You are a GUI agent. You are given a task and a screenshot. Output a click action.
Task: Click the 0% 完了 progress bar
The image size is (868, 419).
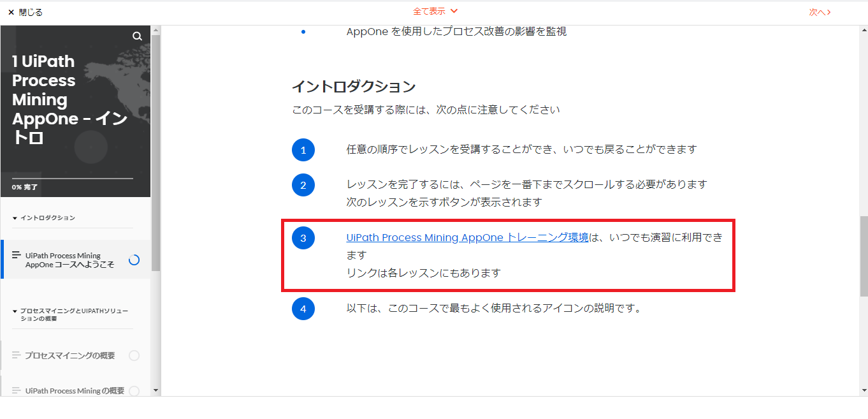(x=73, y=179)
